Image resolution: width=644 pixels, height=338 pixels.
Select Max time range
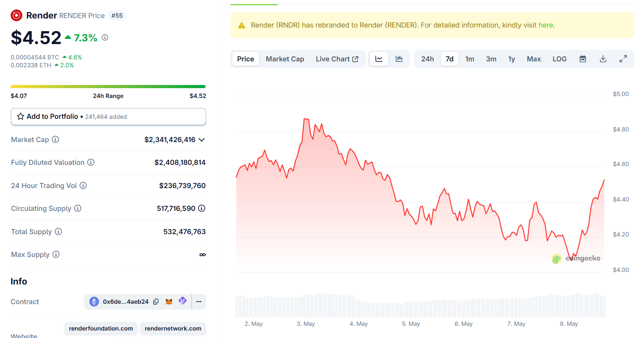click(x=534, y=59)
